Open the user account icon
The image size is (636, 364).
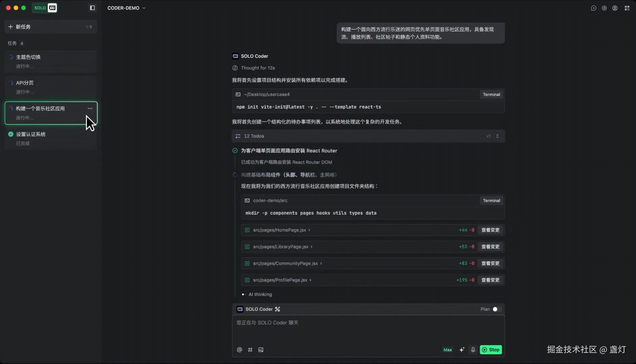click(x=615, y=8)
